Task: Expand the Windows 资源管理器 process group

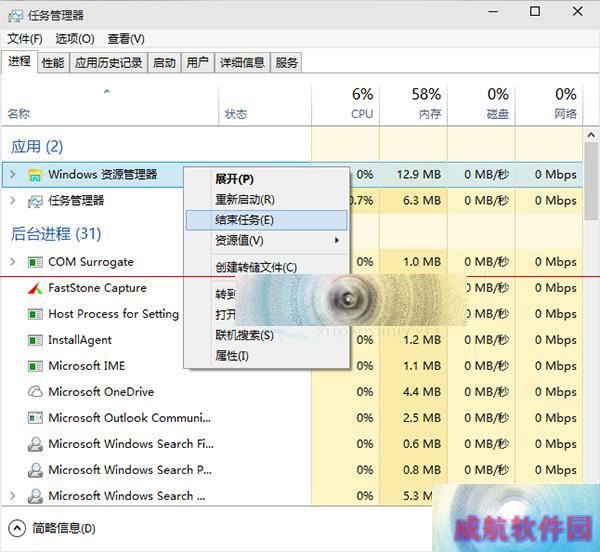Action: (13, 174)
